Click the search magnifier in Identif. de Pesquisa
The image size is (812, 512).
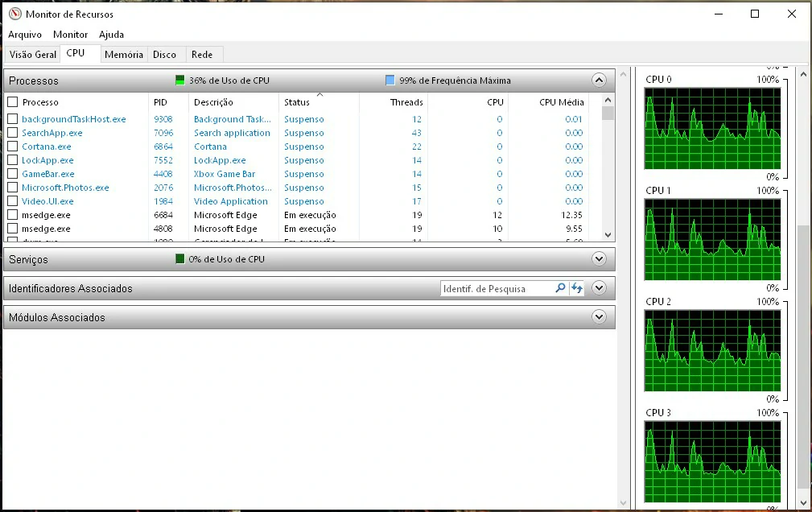[560, 288]
